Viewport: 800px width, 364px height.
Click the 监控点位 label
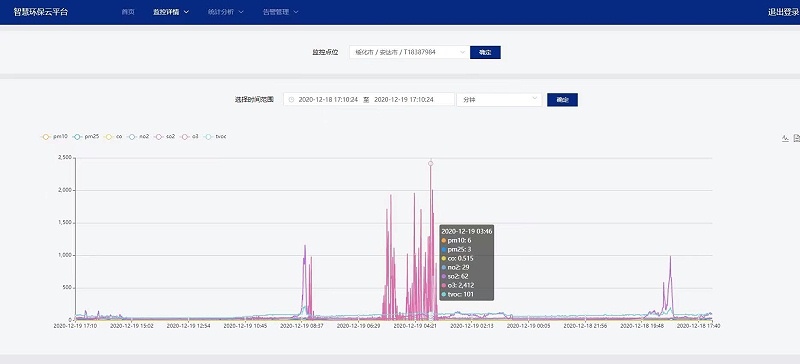(x=325, y=52)
